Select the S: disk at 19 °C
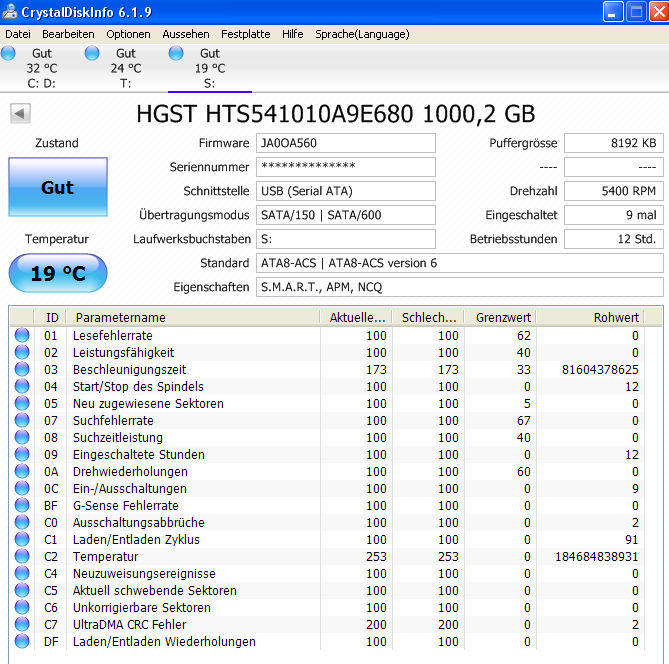The image size is (669, 664). pyautogui.click(x=210, y=68)
